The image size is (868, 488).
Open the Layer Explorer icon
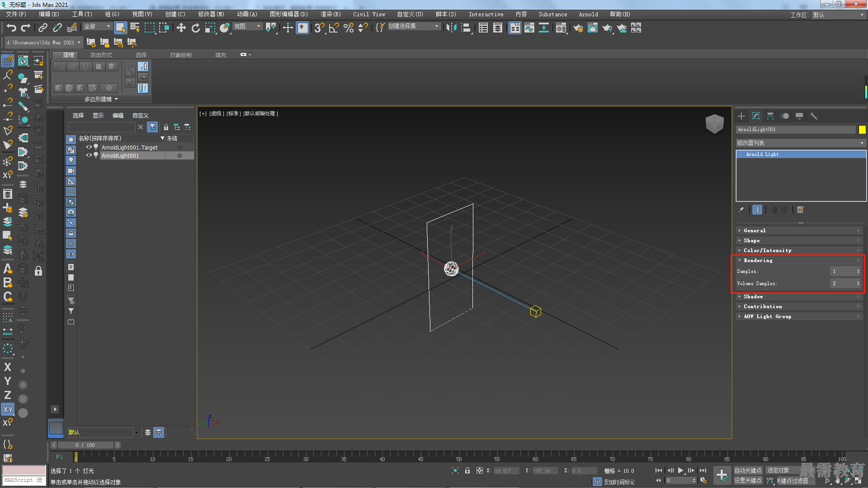(497, 28)
